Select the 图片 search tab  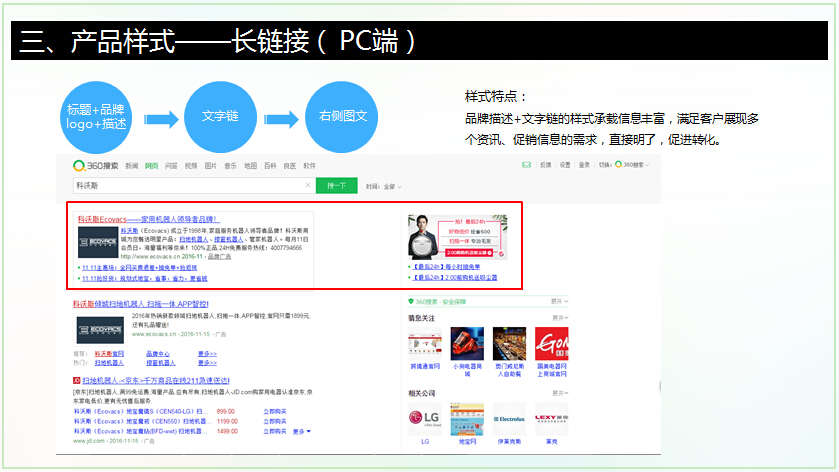point(210,165)
